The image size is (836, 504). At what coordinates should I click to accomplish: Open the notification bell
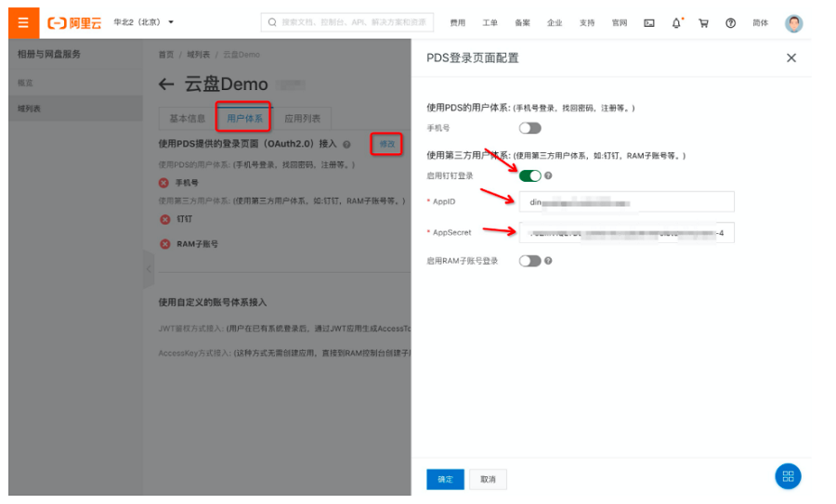[676, 23]
